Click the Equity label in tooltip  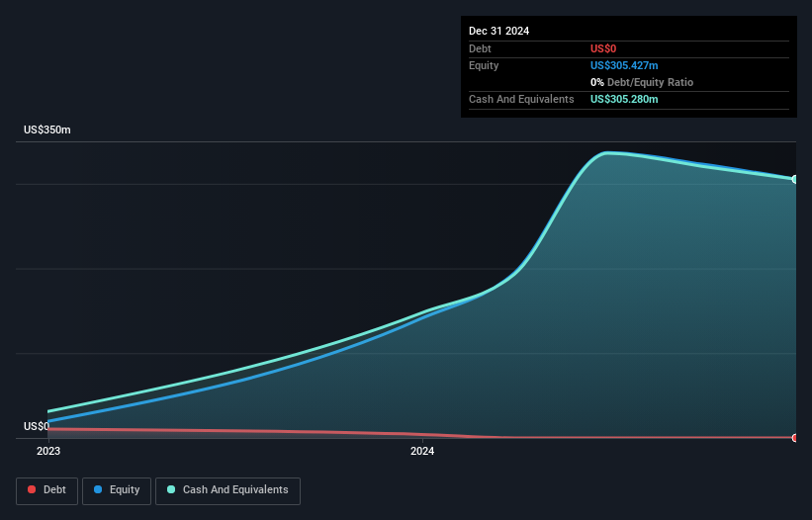484,65
